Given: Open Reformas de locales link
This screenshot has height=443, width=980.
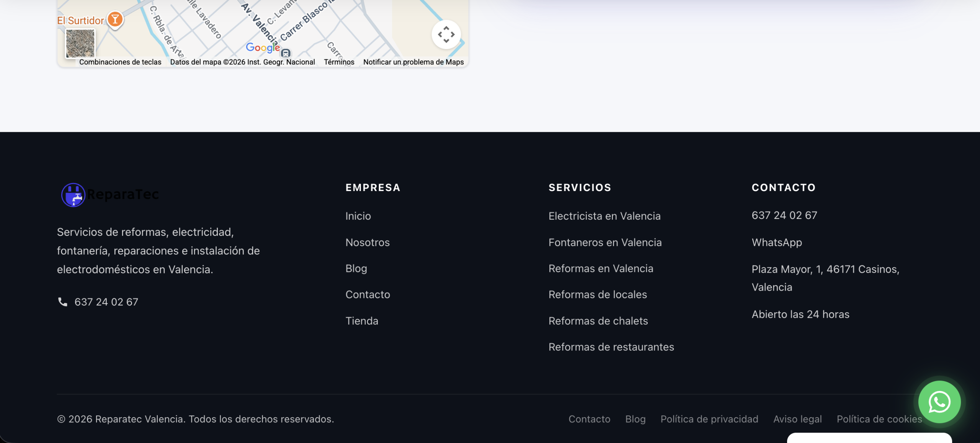Looking at the screenshot, I should coord(598,294).
